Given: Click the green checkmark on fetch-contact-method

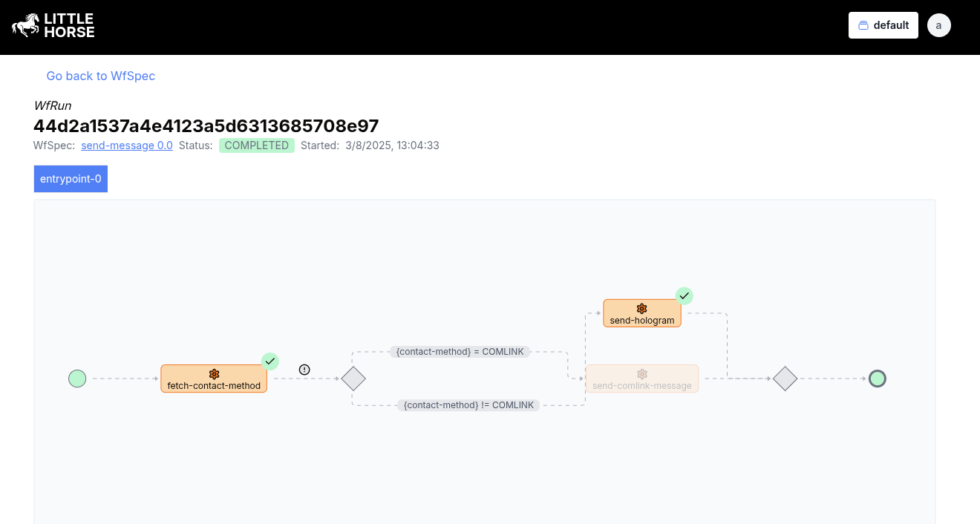Looking at the screenshot, I should (270, 361).
